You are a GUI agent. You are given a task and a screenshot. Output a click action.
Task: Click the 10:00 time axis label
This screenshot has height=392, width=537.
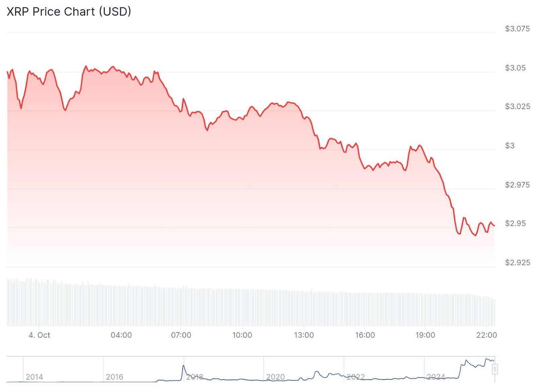242,335
